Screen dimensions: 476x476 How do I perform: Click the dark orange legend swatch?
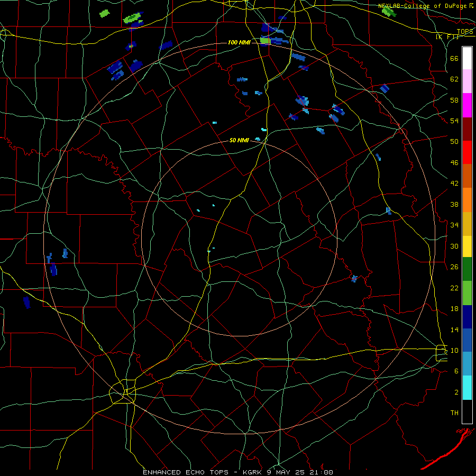tap(467, 176)
